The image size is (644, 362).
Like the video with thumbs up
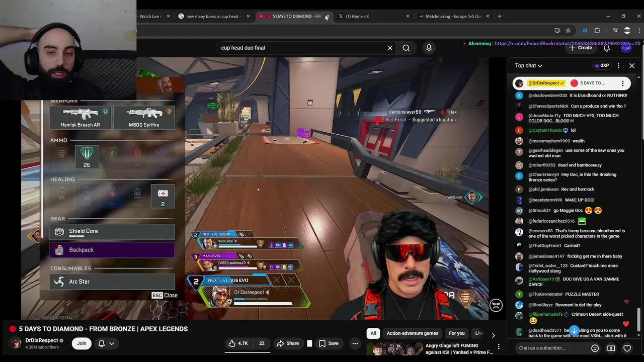pyautogui.click(x=238, y=343)
